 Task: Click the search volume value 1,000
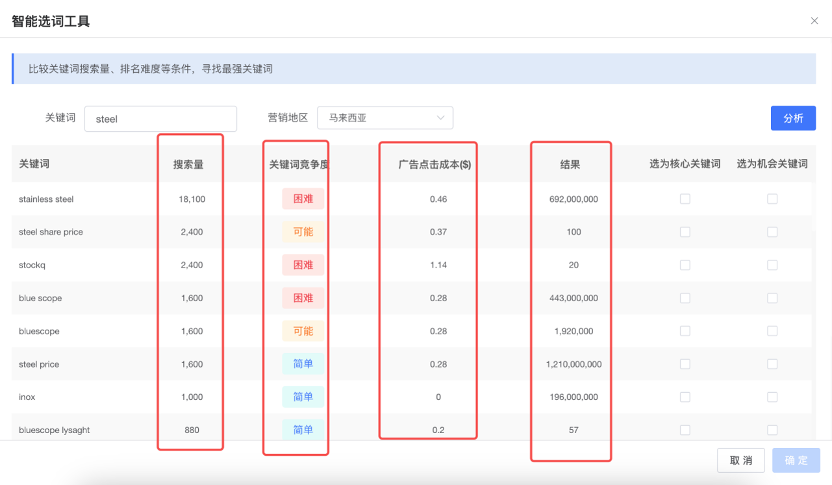(x=192, y=397)
